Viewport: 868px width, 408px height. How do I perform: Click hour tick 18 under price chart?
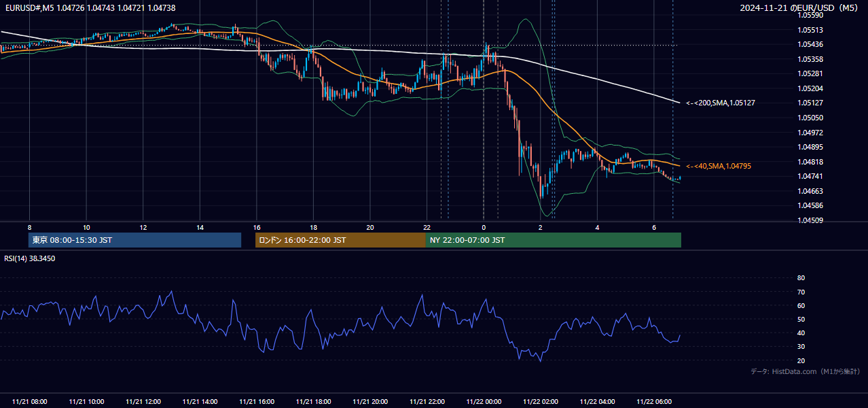point(313,227)
